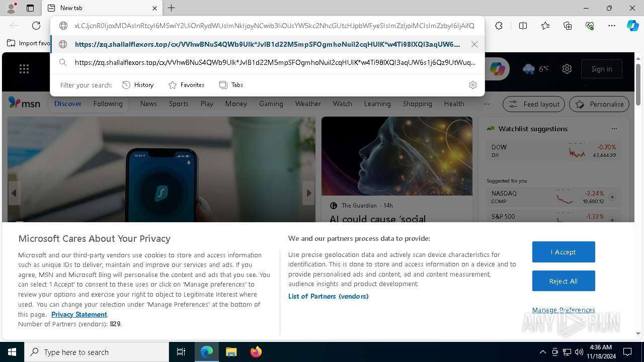Click the Personalise button
Viewport: 644px width, 362px height.
click(x=599, y=104)
